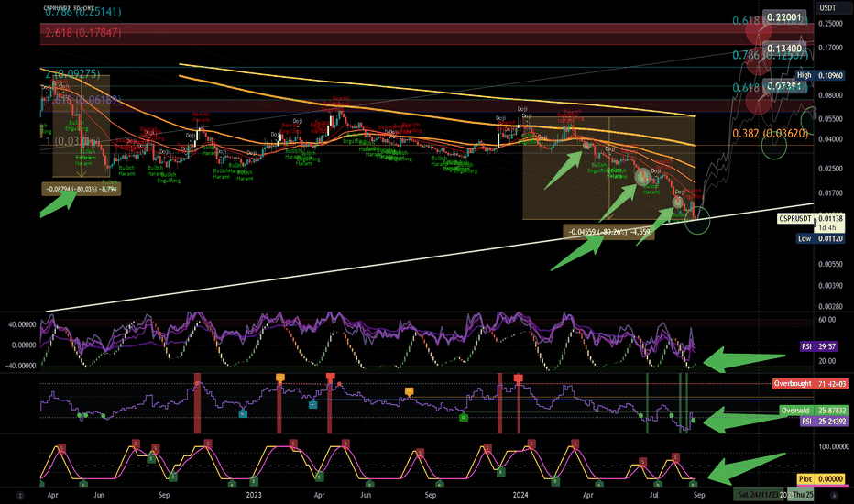Click the -80.26% price range measurement label
The image size is (854, 504).
609,232
